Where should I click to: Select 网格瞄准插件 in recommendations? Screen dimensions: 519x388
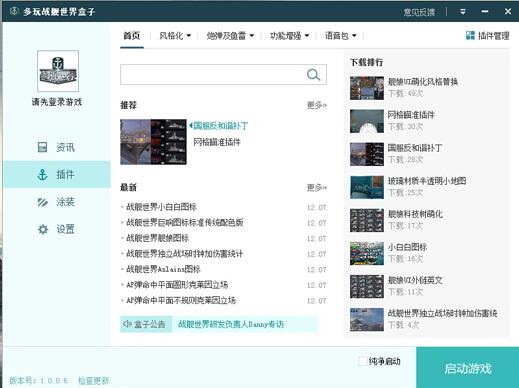pos(217,142)
